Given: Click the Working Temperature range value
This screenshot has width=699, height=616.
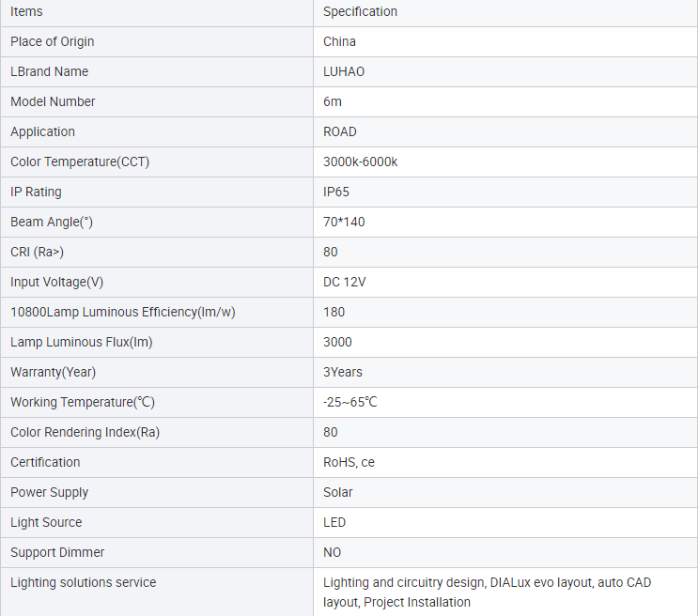Looking at the screenshot, I should [x=349, y=402].
